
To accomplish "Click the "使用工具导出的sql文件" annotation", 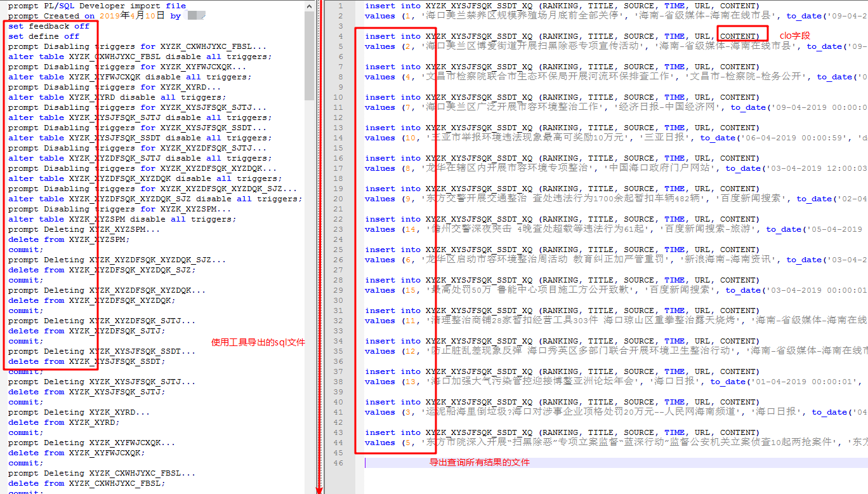I will point(257,342).
